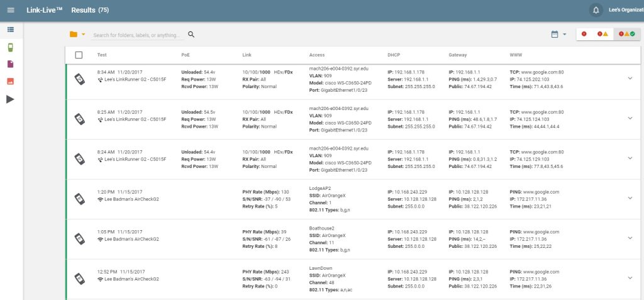
Task: Show all results: fail, warning, pass
Action: (627, 35)
